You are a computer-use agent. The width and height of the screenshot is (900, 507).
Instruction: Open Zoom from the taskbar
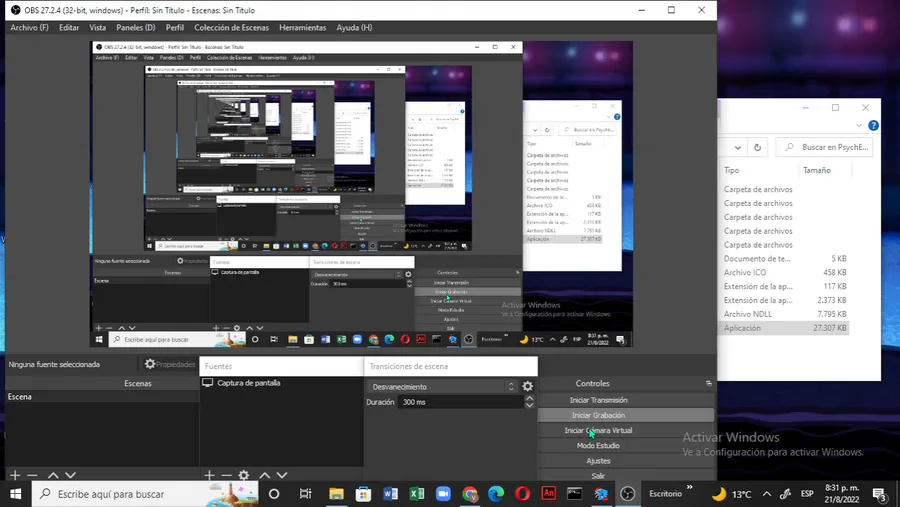click(x=443, y=494)
